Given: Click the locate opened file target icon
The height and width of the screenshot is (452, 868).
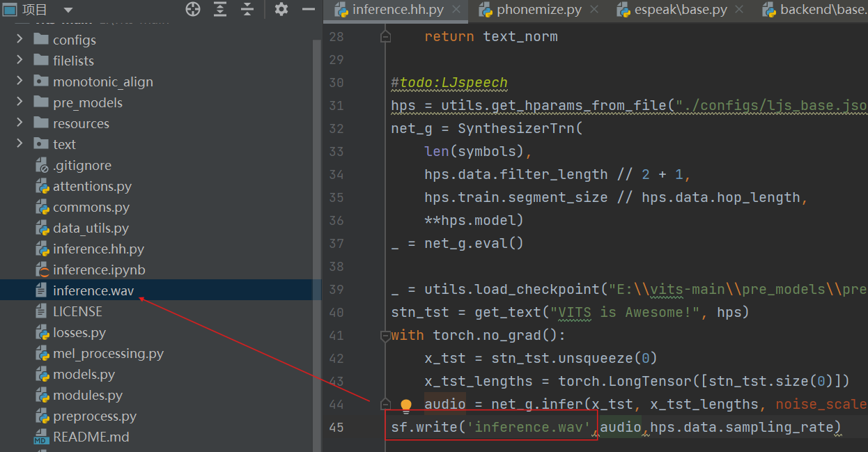Looking at the screenshot, I should (193, 9).
